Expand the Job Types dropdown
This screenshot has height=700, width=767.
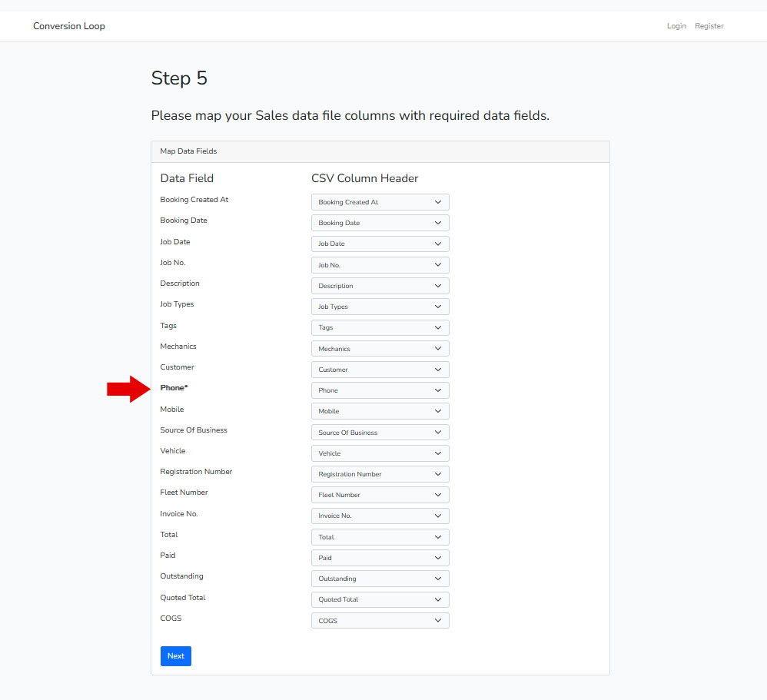pyautogui.click(x=380, y=307)
